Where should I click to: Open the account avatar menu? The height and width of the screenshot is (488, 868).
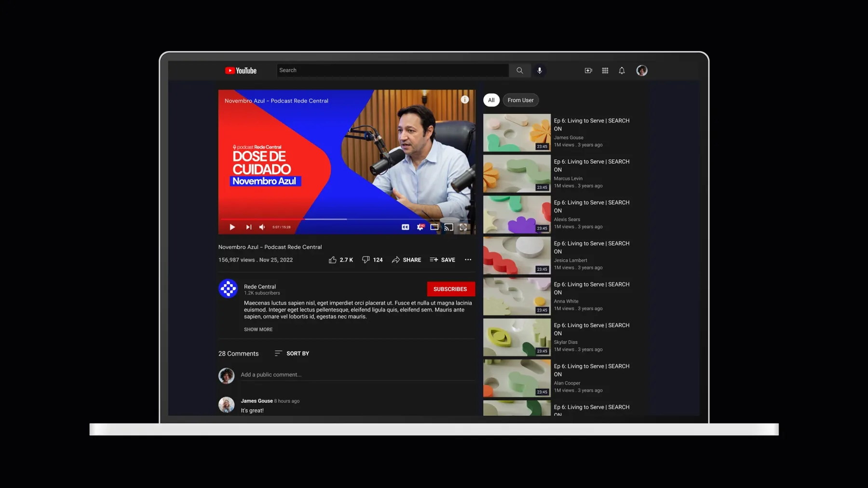coord(641,70)
